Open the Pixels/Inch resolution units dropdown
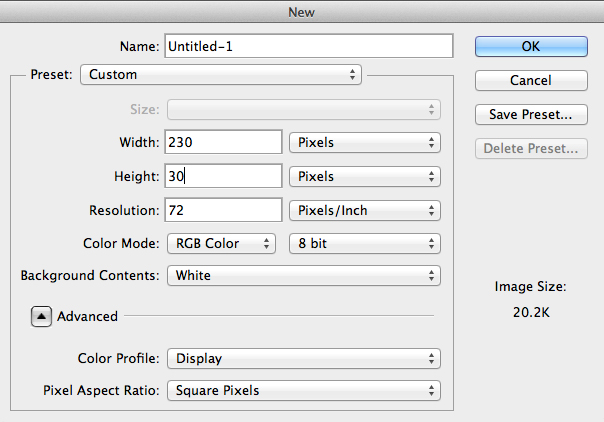Viewport: 604px width, 422px height. point(364,210)
